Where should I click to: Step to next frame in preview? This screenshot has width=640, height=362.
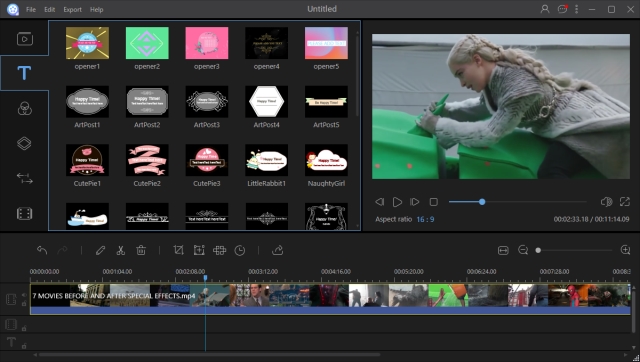[x=414, y=202]
